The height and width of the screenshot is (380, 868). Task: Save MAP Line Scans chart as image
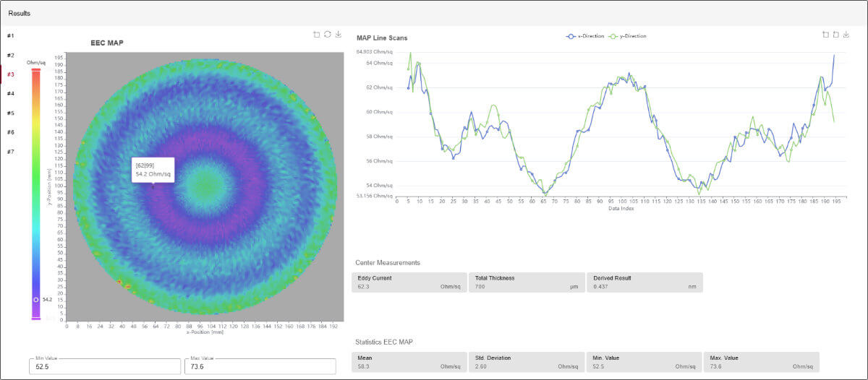(847, 34)
